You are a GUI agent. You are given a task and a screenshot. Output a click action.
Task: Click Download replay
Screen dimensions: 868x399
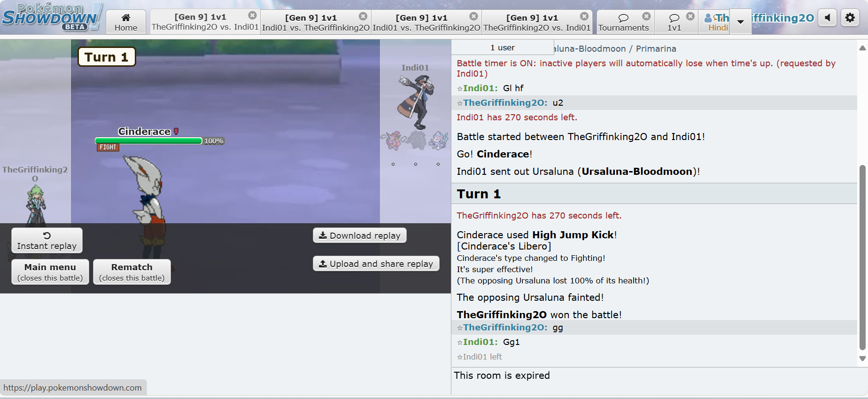pos(360,235)
